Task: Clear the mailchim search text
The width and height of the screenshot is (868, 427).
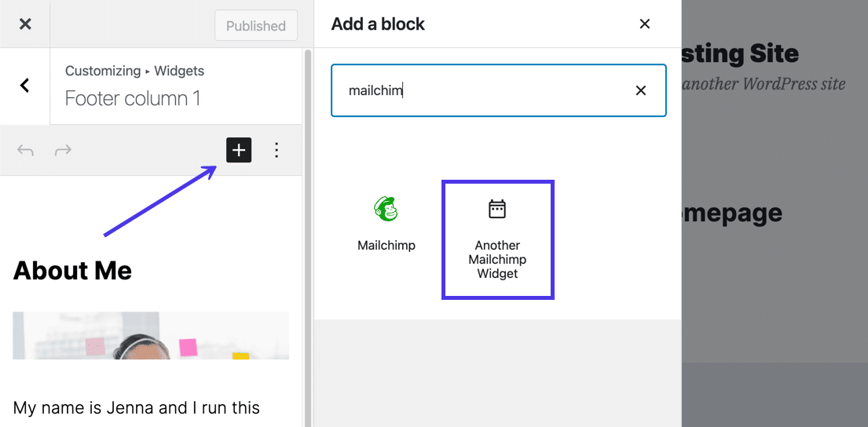Action: (641, 90)
